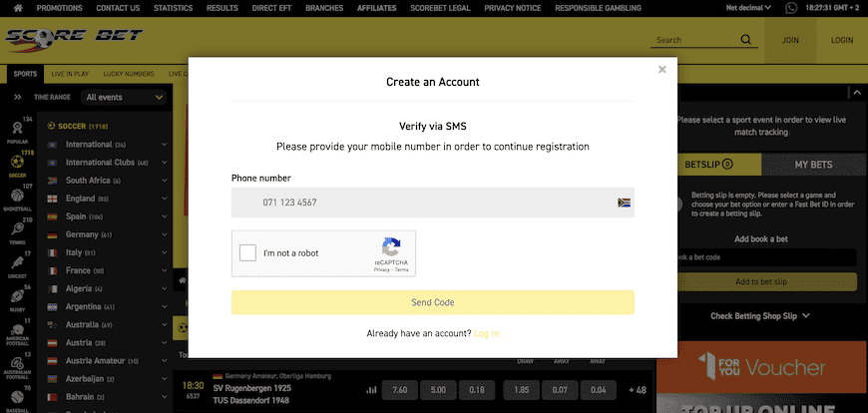Click the search magnifier icon
This screenshot has width=868, height=413.
point(745,41)
